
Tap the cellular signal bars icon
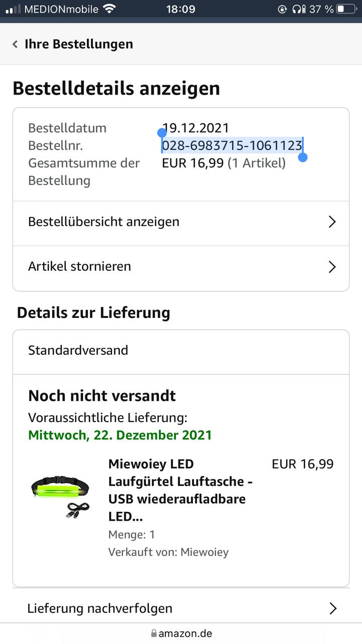coord(13,9)
